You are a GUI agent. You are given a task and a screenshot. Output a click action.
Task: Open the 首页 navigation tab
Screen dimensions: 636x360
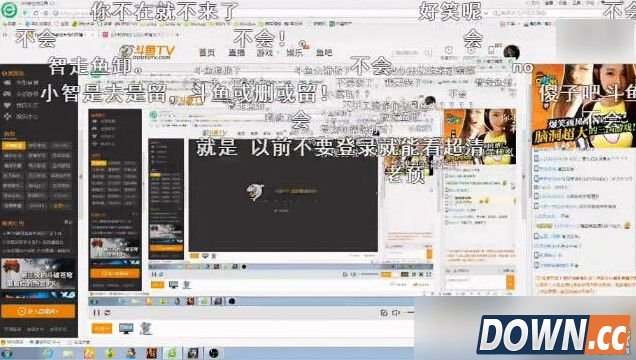[207, 53]
